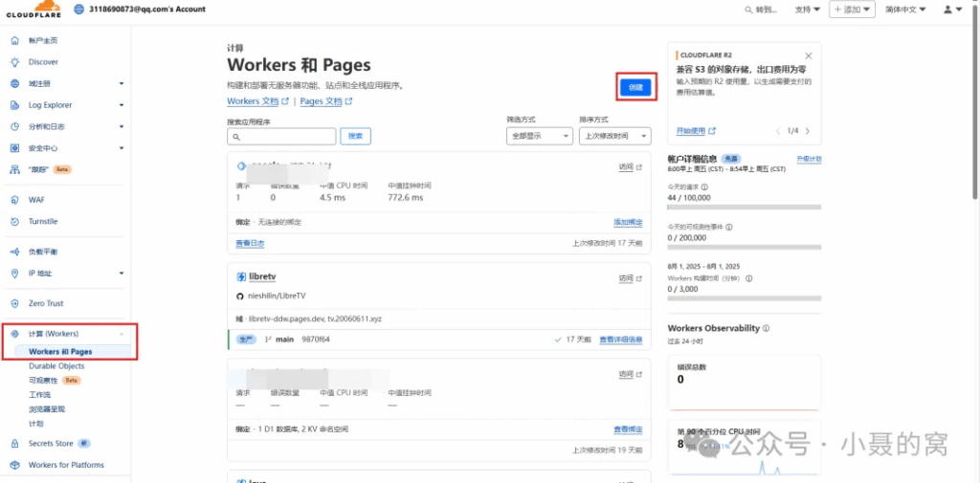Click the 升级计划 link
The height and width of the screenshot is (483, 980).
point(809,160)
